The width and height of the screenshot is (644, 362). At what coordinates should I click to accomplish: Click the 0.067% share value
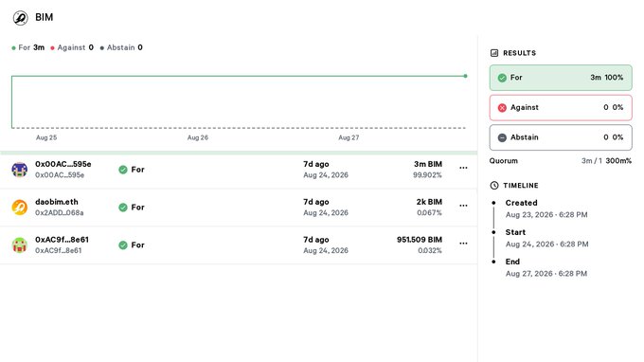[429, 213]
